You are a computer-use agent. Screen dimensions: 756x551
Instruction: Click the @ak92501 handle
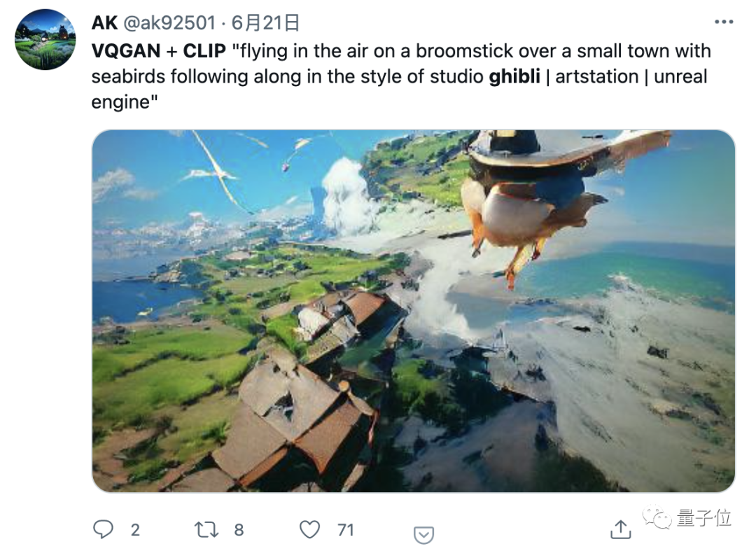click(x=169, y=23)
